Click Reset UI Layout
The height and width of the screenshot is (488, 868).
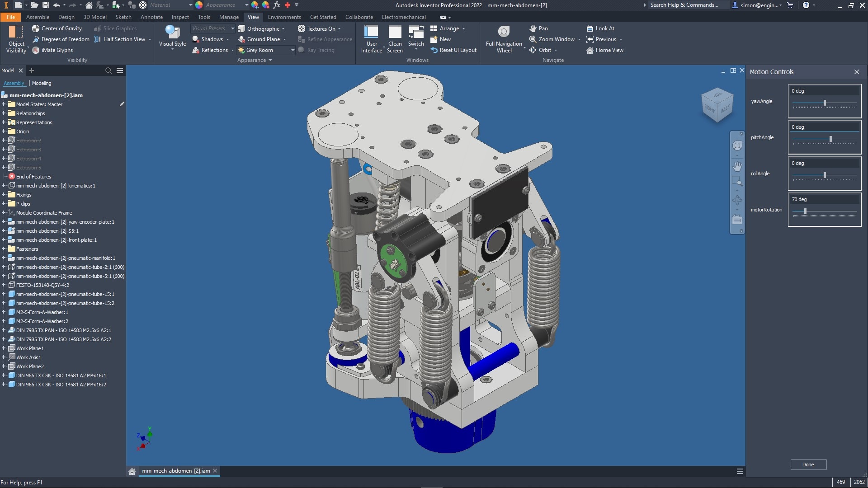(x=453, y=50)
